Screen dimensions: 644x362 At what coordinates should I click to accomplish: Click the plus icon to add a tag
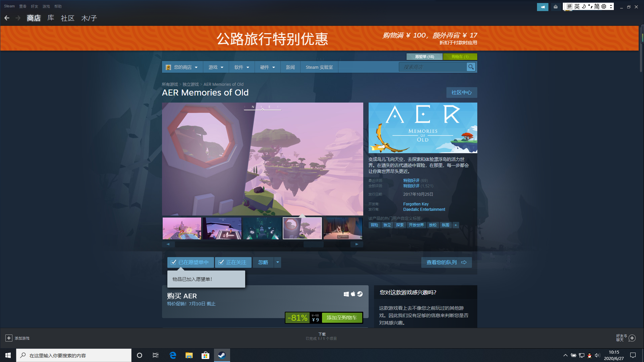[455, 225]
